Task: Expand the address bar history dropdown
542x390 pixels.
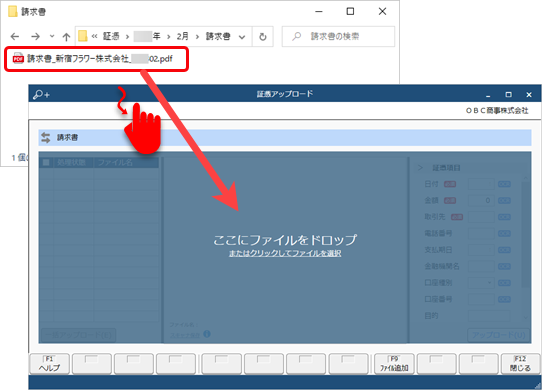Action: point(242,37)
